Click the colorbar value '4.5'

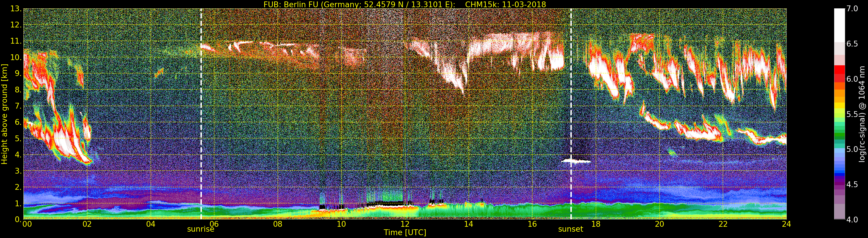[852, 185]
